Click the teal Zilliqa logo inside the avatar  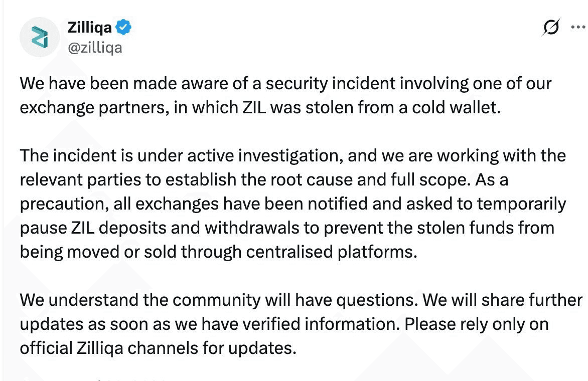click(40, 37)
